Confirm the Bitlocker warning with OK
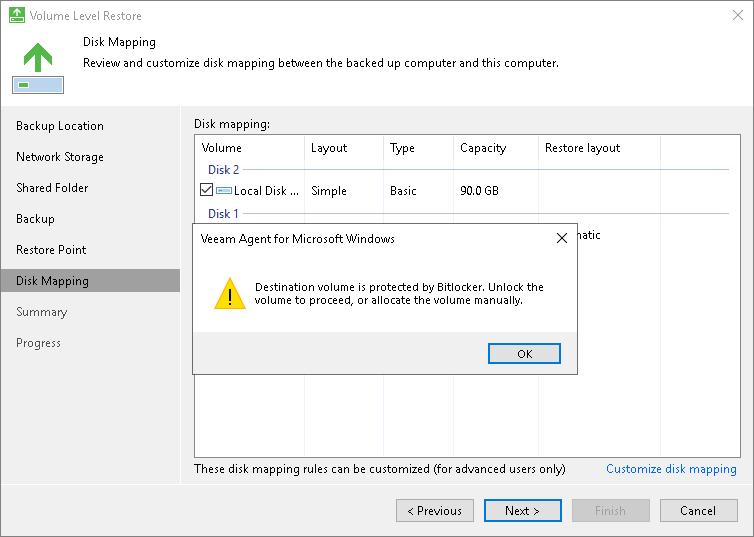754x537 pixels. (524, 354)
